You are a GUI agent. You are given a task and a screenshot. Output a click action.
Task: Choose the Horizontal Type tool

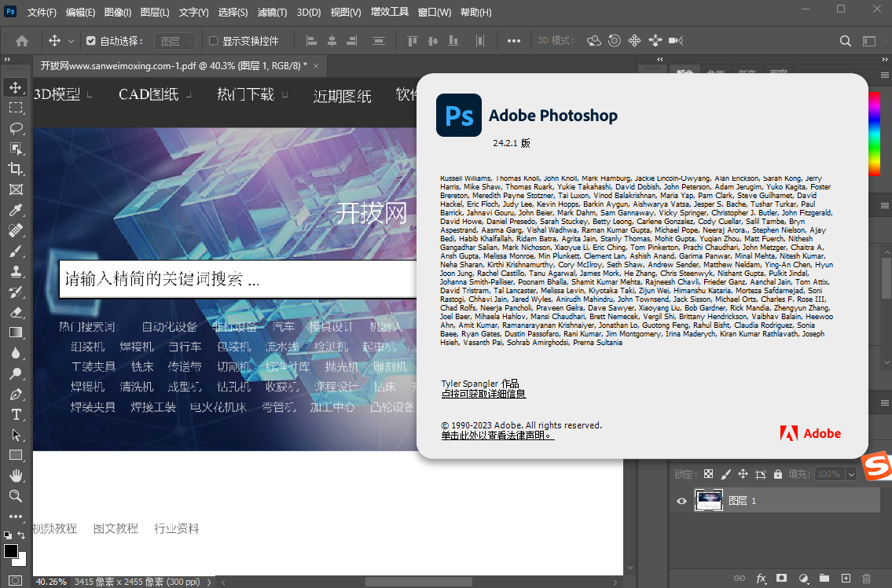tap(16, 414)
